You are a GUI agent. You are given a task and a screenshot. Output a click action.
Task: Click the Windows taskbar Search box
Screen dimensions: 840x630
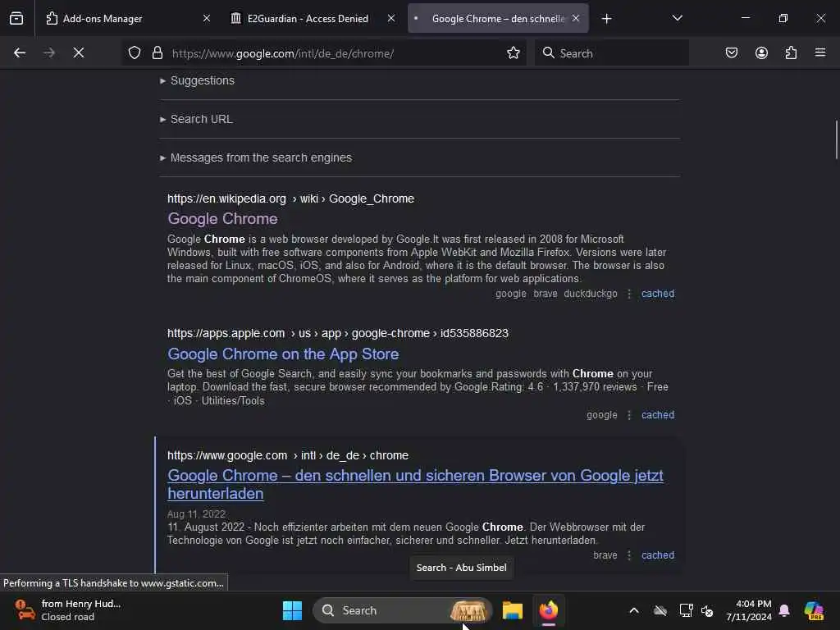pos(402,610)
